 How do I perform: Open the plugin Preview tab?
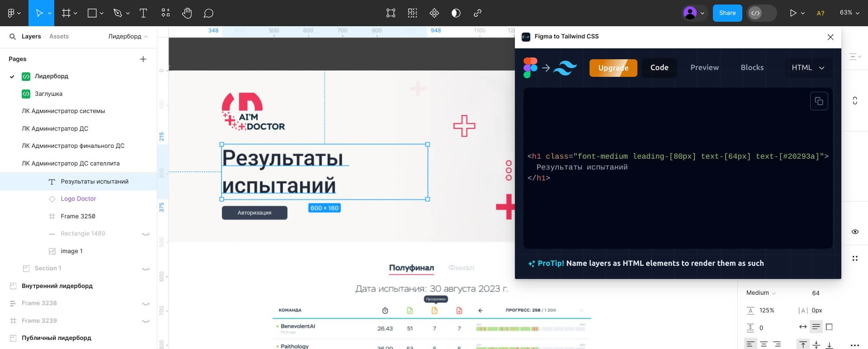tap(704, 67)
